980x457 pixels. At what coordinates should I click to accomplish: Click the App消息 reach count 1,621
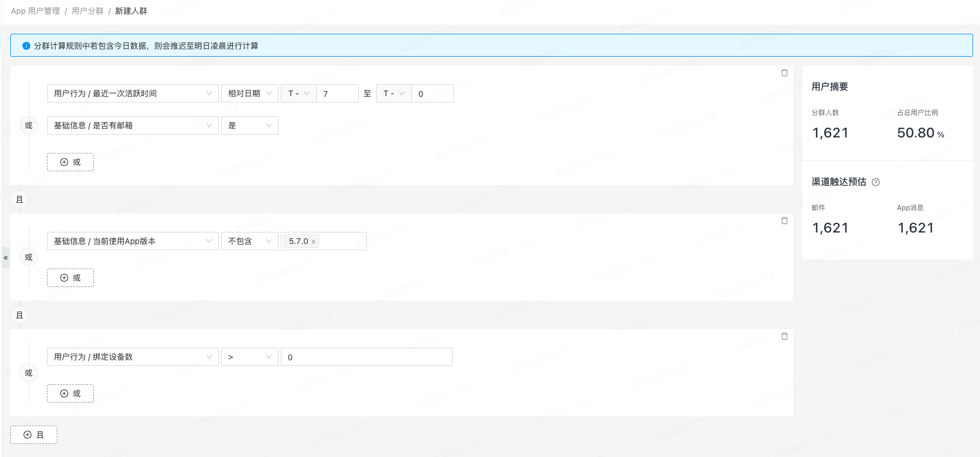click(x=916, y=228)
